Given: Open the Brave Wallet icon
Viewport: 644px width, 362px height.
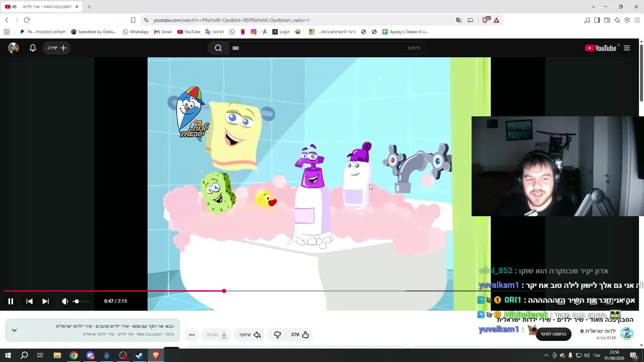Looking at the screenshot, I should (607, 20).
